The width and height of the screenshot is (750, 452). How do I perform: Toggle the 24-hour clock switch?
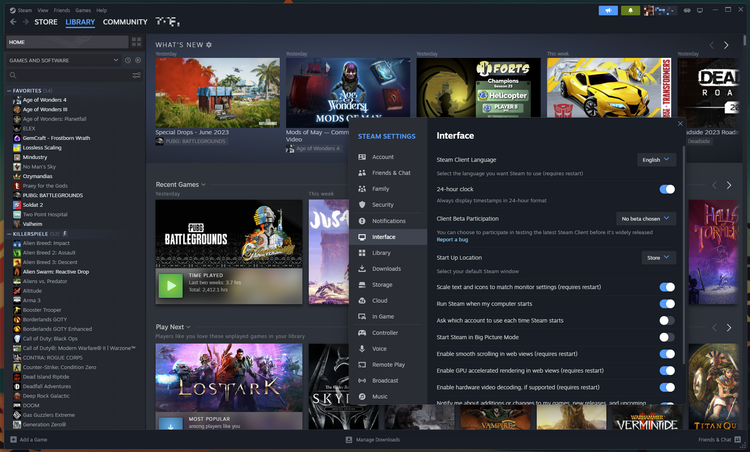[667, 189]
